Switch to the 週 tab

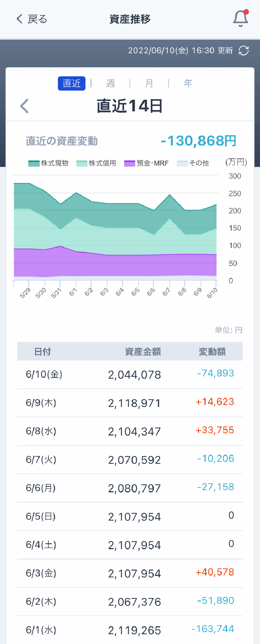pyautogui.click(x=110, y=83)
